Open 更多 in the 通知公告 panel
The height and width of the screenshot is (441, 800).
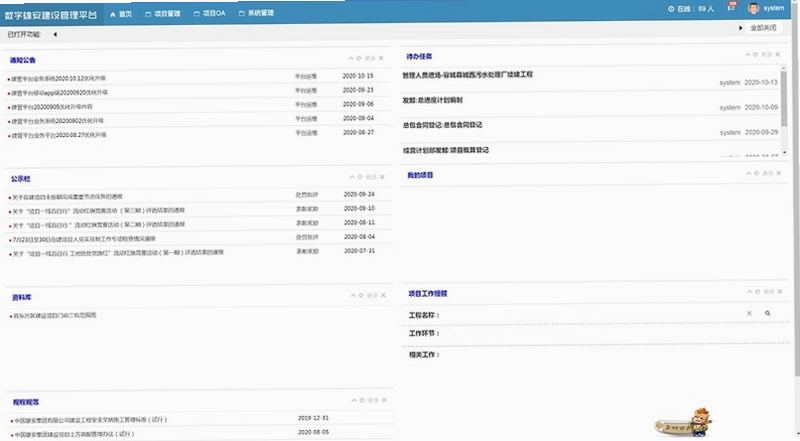[x=370, y=58]
